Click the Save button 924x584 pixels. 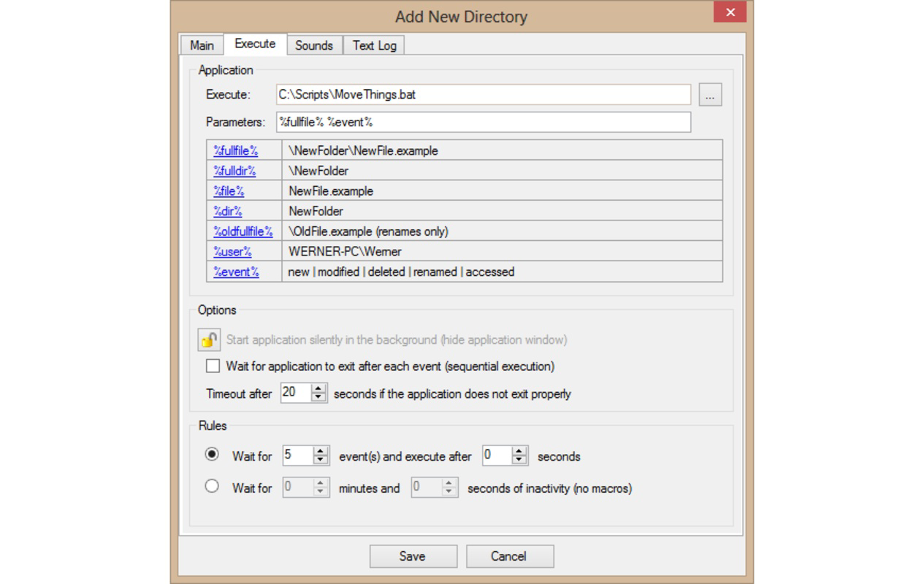tap(413, 556)
